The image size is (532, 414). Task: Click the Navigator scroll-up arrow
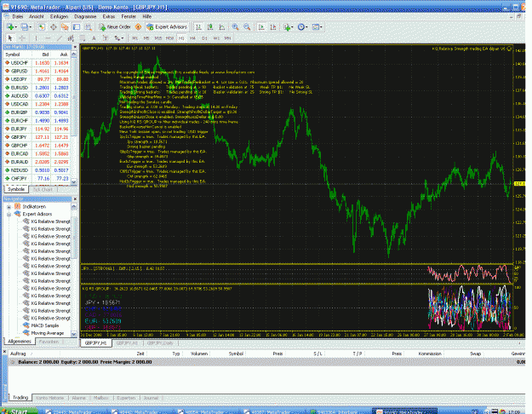74,206
